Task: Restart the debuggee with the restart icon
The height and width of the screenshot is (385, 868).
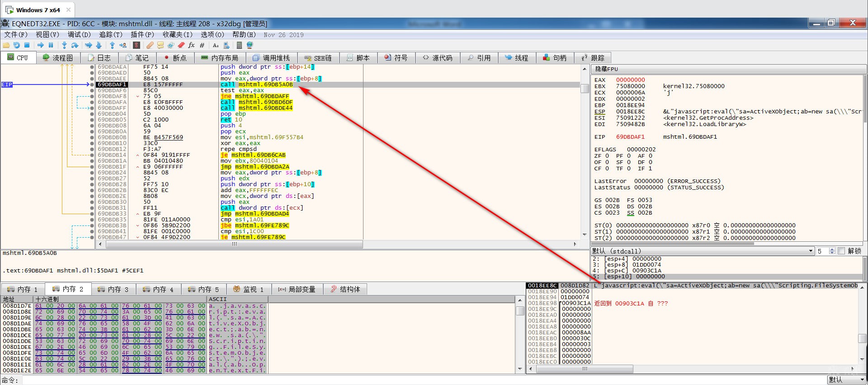Action: 17,45
